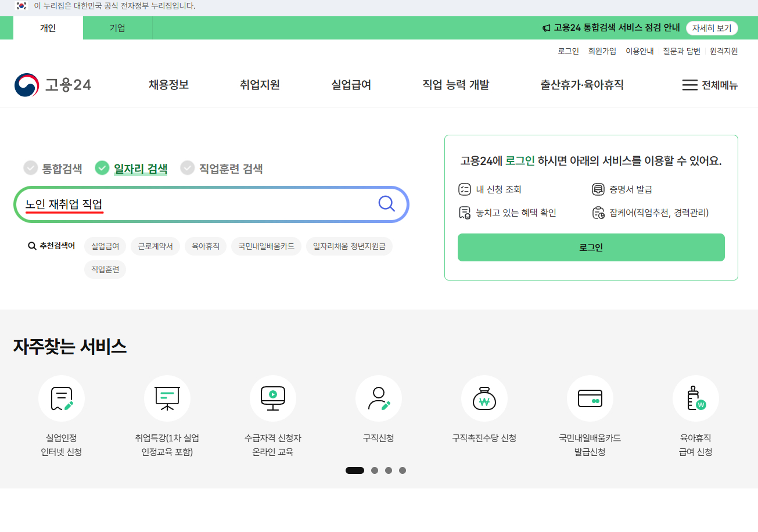Click the 놓치고 있는 혜택 확인 icon
The image size is (758, 532).
point(464,213)
